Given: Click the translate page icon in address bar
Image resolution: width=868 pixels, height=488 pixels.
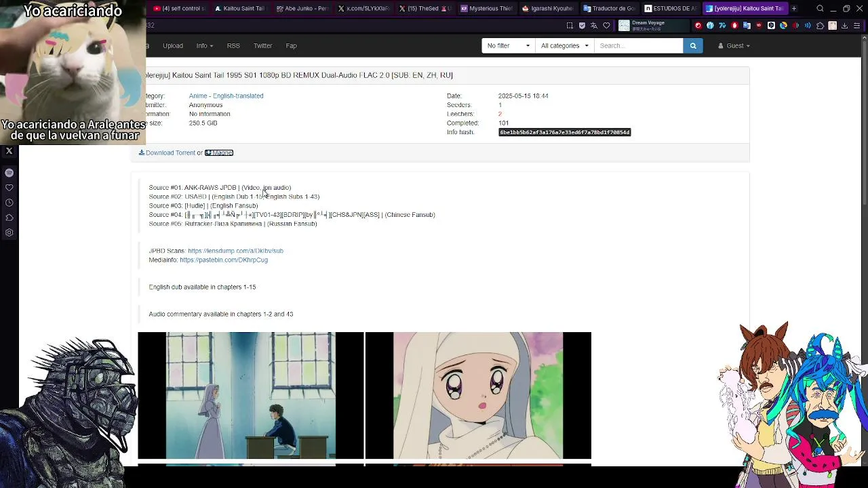Looking at the screenshot, I should [x=594, y=26].
